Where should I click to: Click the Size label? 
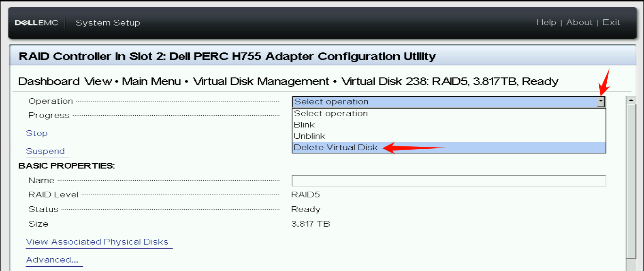[x=38, y=224]
